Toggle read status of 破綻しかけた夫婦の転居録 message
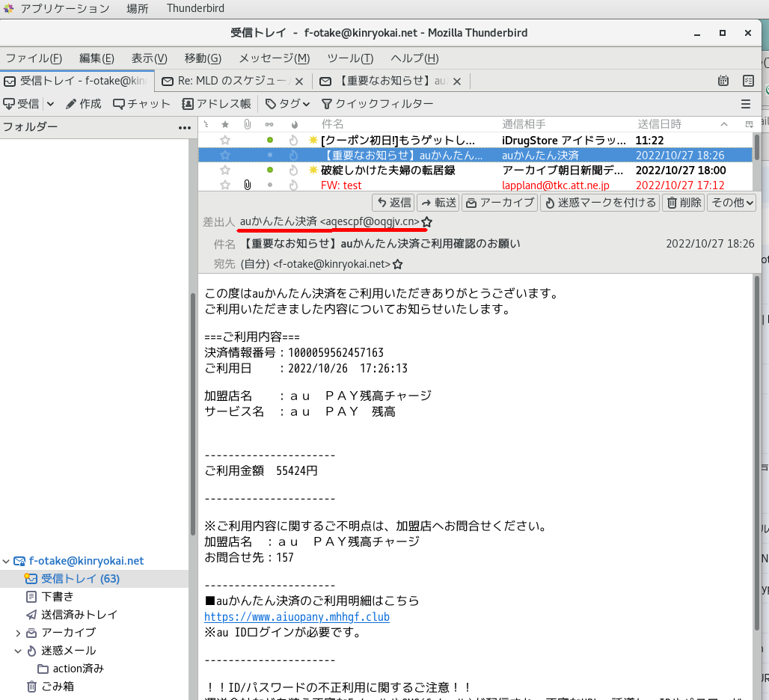This screenshot has width=769, height=700. (270, 170)
